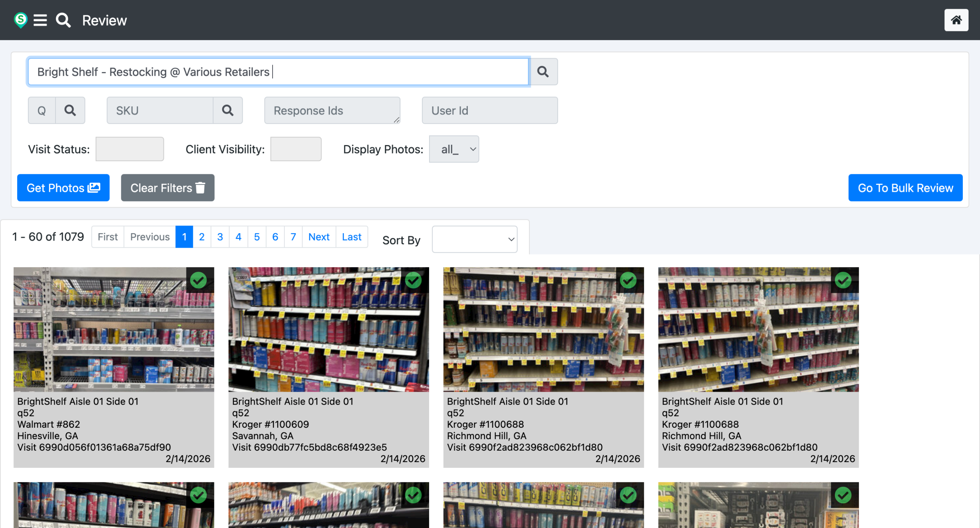Open the Display Photos dropdown
The width and height of the screenshot is (980, 528).
[x=454, y=149]
